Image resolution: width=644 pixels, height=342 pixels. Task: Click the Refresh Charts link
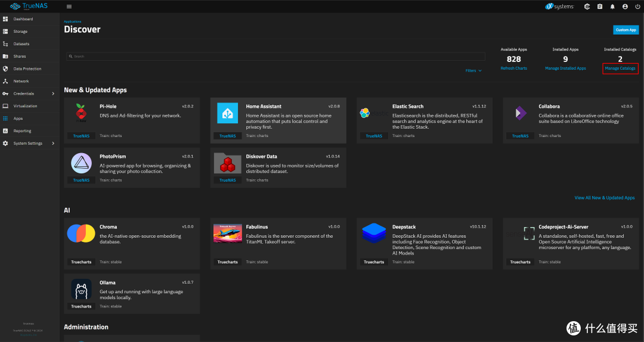tap(514, 68)
